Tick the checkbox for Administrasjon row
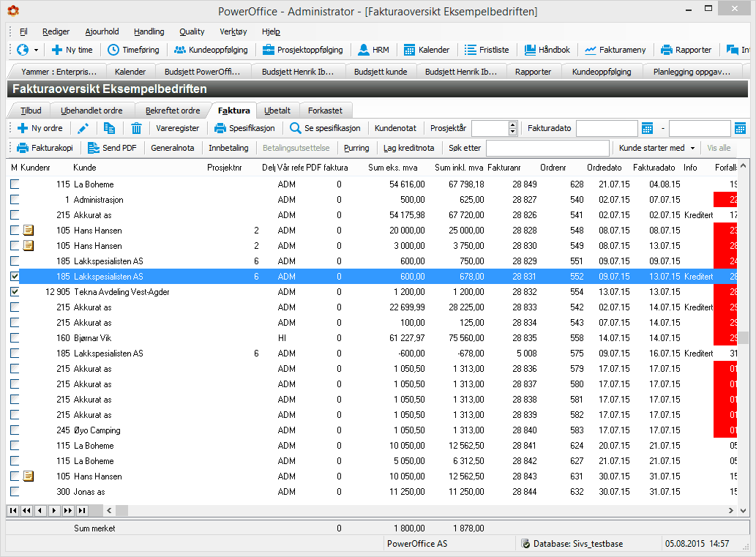Viewport: 756px width, 557px height. click(x=15, y=200)
